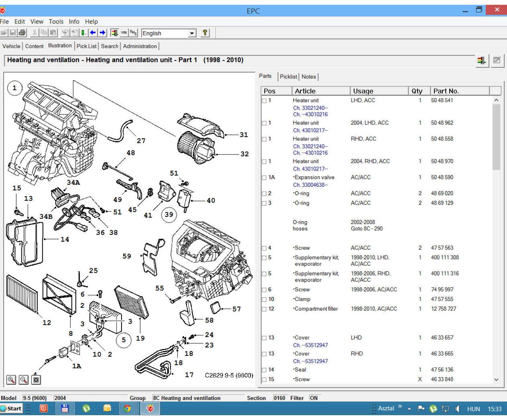Switch to the Vehicle tab
Screen dimensions: 507x420
coord(11,46)
